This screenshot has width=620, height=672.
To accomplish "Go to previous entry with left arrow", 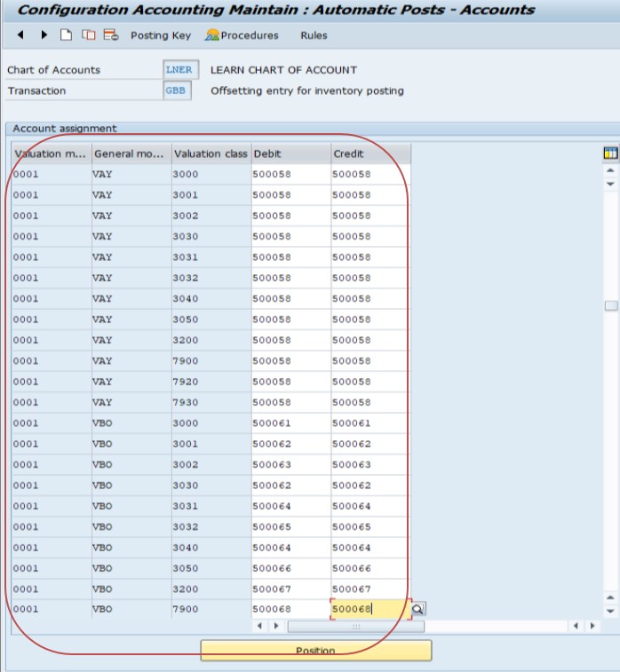I will pos(20,36).
